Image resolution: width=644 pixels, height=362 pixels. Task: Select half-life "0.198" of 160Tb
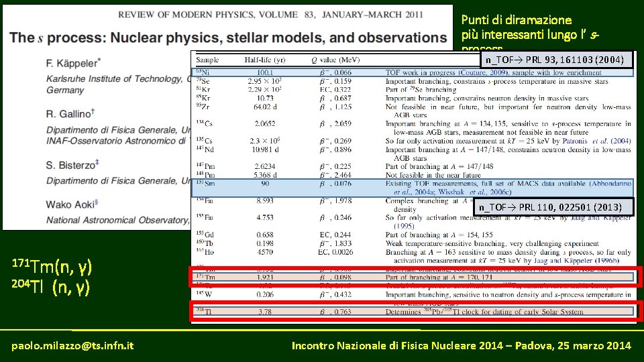(x=265, y=243)
